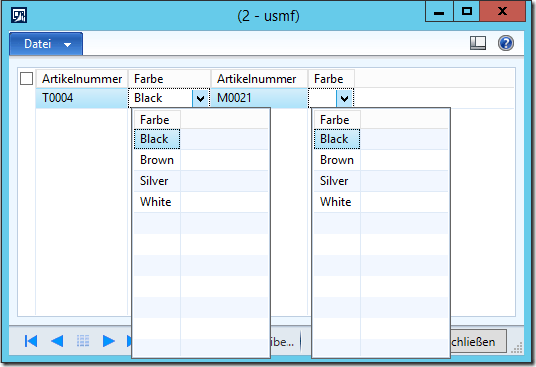Image resolution: width=536 pixels, height=367 pixels.
Task: Select Brown in the right Farbe list
Action: pos(337,160)
